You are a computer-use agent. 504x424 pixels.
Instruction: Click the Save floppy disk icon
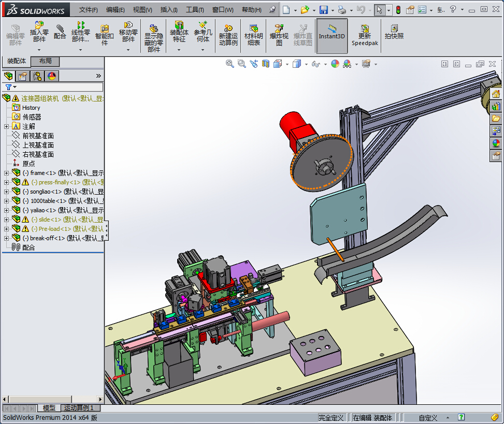324,10
